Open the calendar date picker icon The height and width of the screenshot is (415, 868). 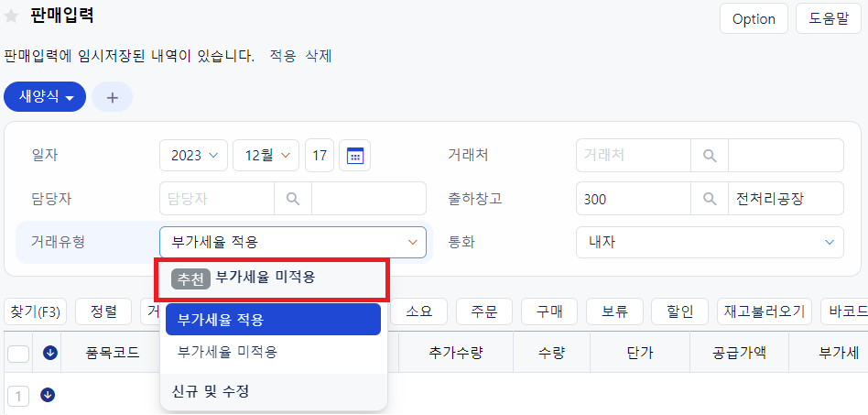[355, 155]
